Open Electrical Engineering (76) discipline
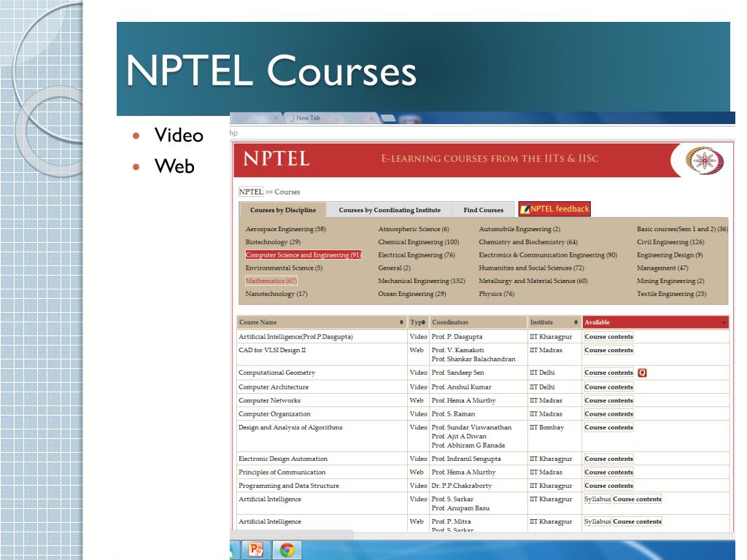 pos(417,254)
